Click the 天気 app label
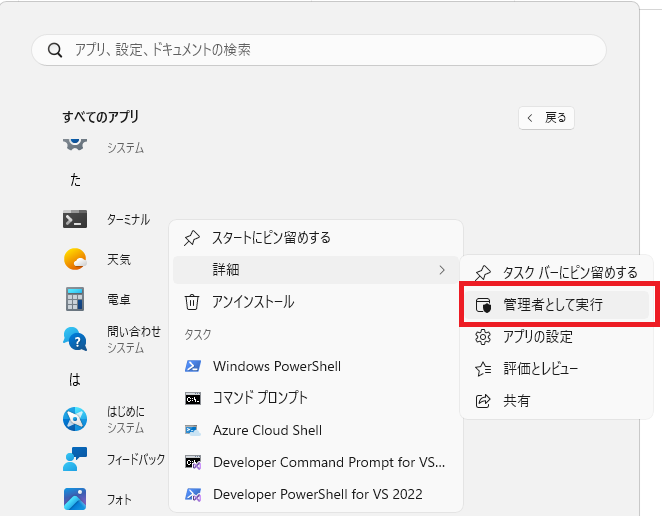The width and height of the screenshot is (662, 516). click(119, 259)
